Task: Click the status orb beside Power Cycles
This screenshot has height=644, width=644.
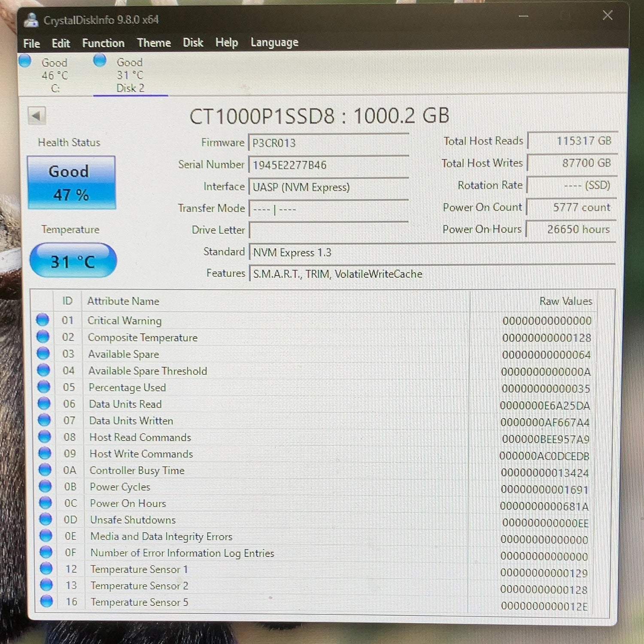Action: pyautogui.click(x=45, y=486)
